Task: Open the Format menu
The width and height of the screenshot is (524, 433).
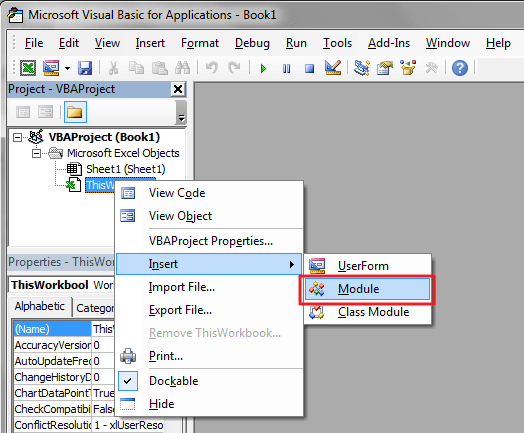Action: pos(200,43)
